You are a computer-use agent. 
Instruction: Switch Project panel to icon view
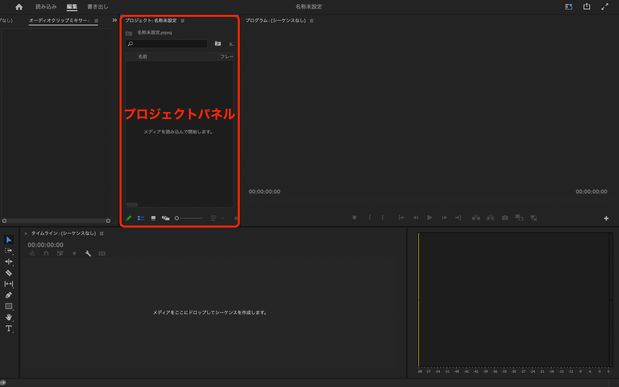153,218
